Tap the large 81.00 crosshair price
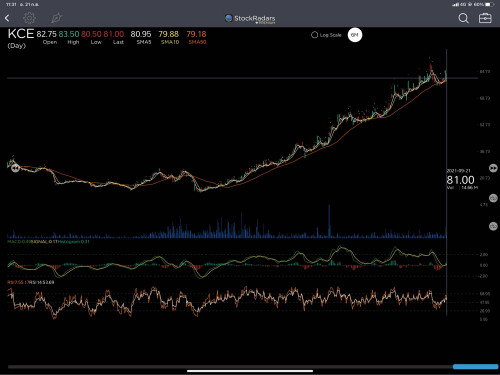 pyautogui.click(x=460, y=180)
